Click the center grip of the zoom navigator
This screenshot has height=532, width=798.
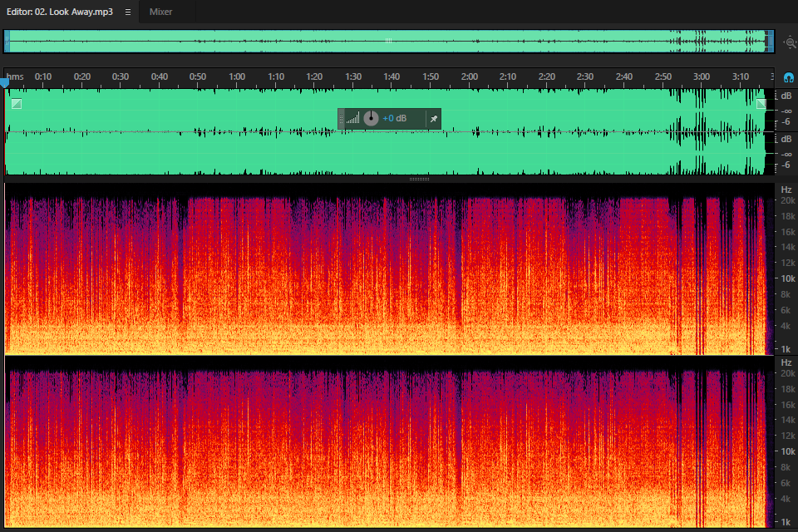pyautogui.click(x=388, y=41)
